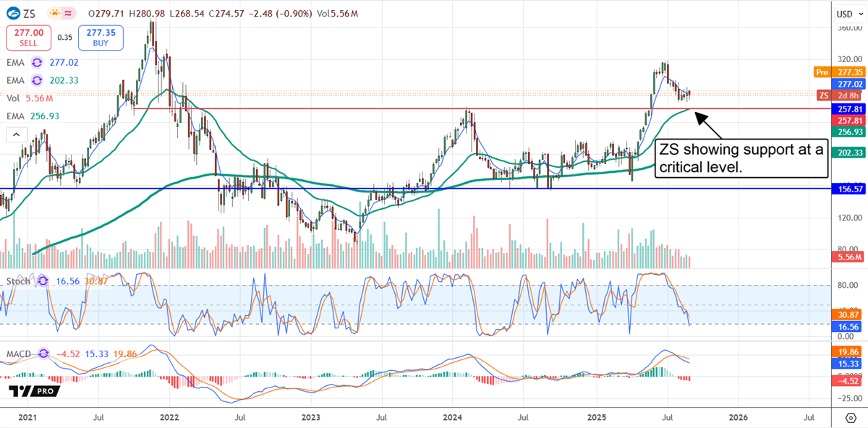Click the blue 277.02 price axis label
This screenshot has height=428, width=868.
click(850, 85)
